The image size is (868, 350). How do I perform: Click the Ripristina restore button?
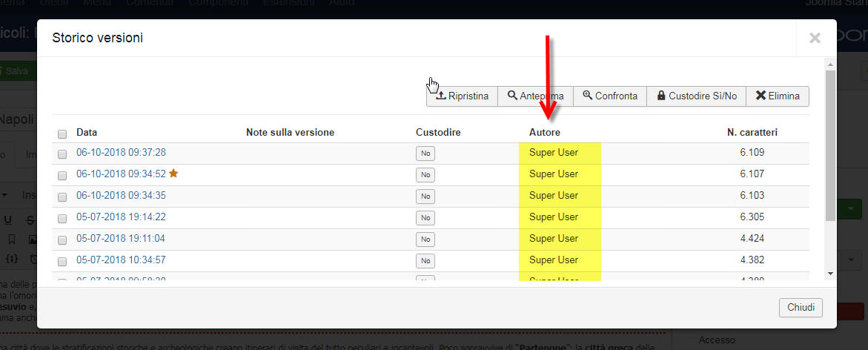[x=461, y=96]
